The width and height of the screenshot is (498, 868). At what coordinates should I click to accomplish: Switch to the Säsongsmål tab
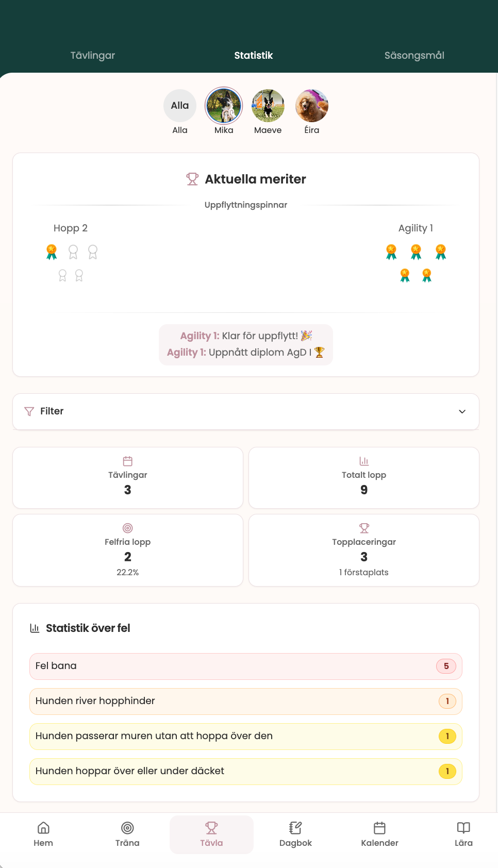[x=414, y=55]
